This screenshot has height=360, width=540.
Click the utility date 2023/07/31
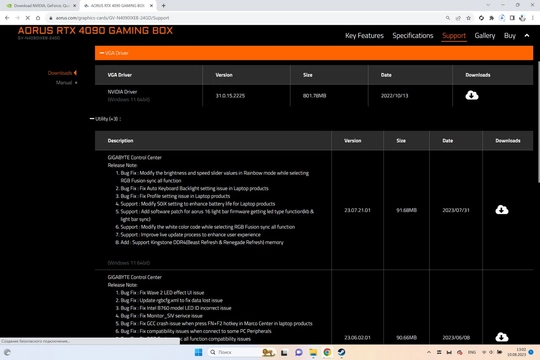pyautogui.click(x=456, y=210)
